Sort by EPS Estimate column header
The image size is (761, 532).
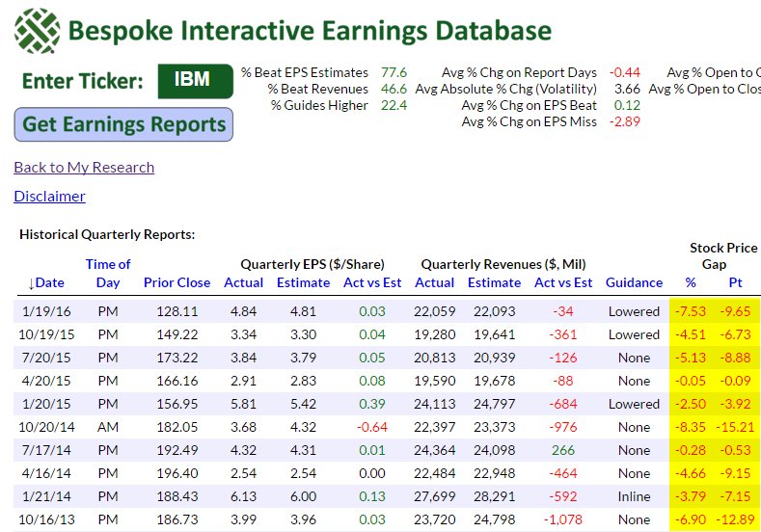pos(303,282)
